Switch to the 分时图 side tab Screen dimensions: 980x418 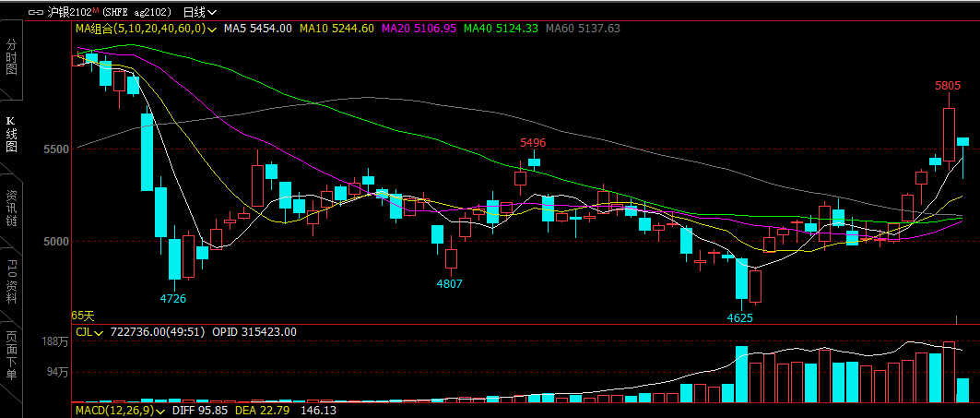11,57
